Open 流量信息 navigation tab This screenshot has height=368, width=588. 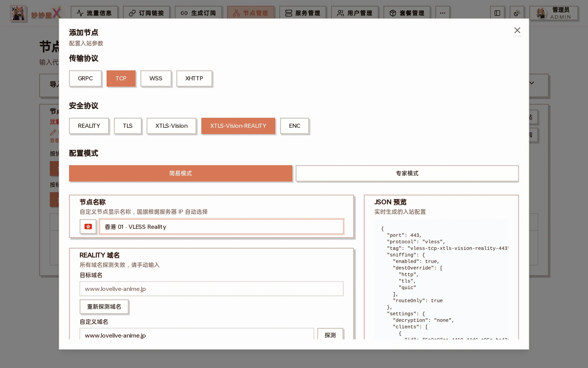(94, 13)
